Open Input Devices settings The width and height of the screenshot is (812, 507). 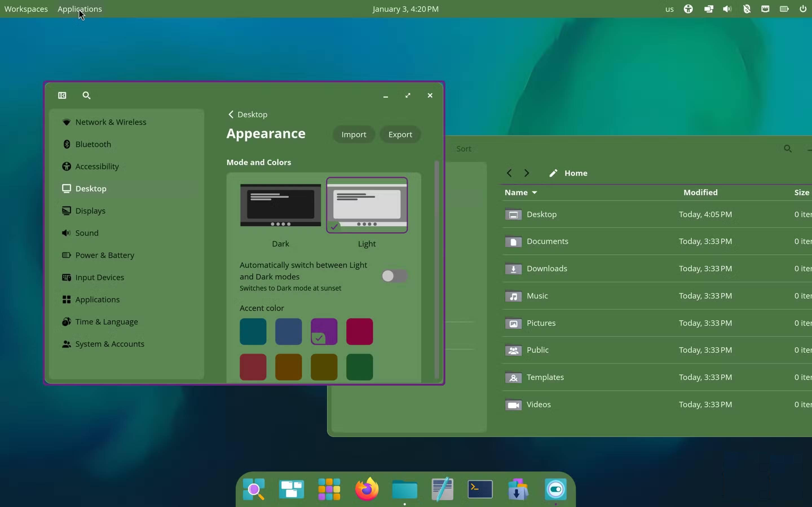pos(99,277)
